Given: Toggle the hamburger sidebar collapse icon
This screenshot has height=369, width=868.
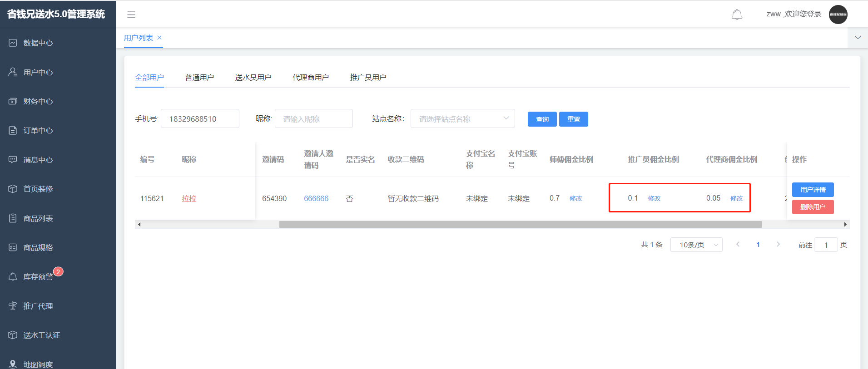Looking at the screenshot, I should (x=131, y=15).
